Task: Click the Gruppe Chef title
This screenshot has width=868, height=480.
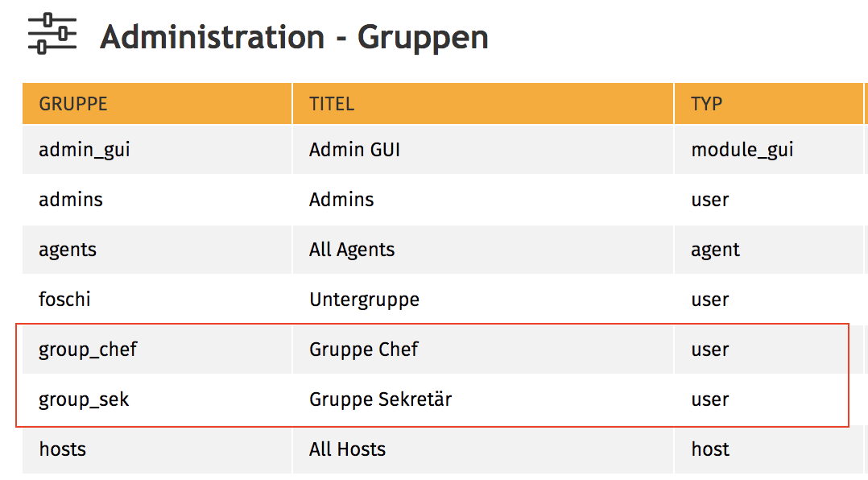Action: coord(364,350)
